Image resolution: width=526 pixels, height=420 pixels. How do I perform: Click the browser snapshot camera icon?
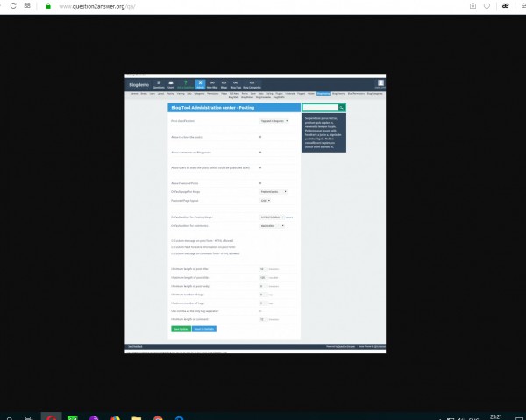pyautogui.click(x=473, y=5)
